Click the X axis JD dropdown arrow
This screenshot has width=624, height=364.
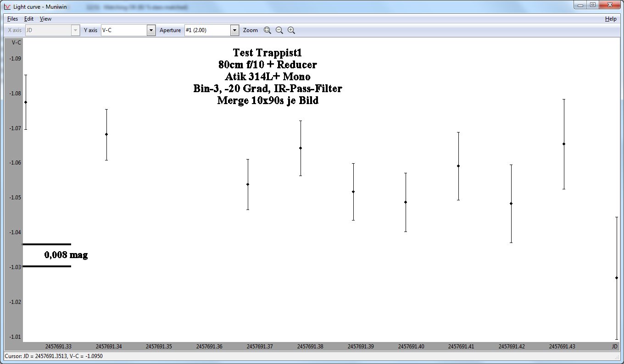pyautogui.click(x=75, y=30)
